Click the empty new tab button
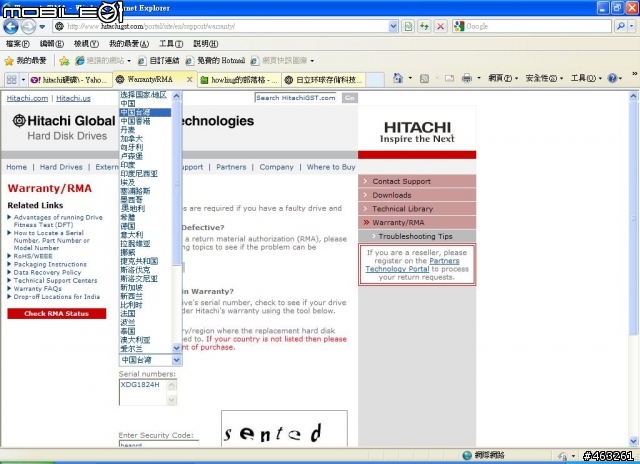This screenshot has width=640, height=464. coord(375,80)
